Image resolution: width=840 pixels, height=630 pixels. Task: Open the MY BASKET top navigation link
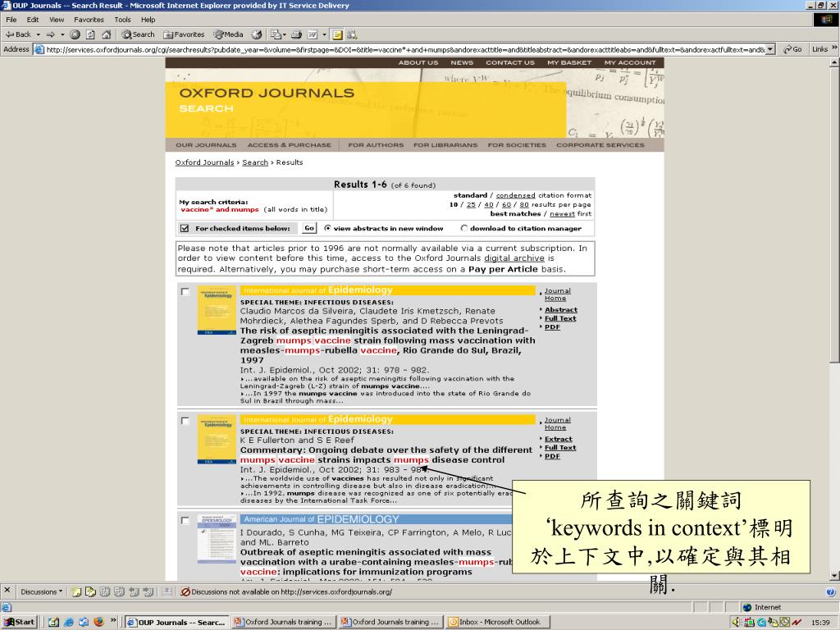[569, 62]
